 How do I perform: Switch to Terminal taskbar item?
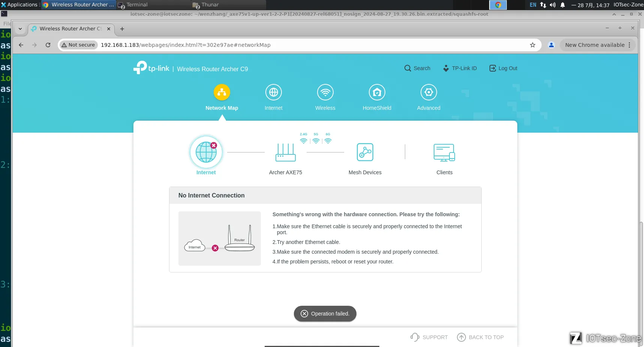pyautogui.click(x=153, y=5)
